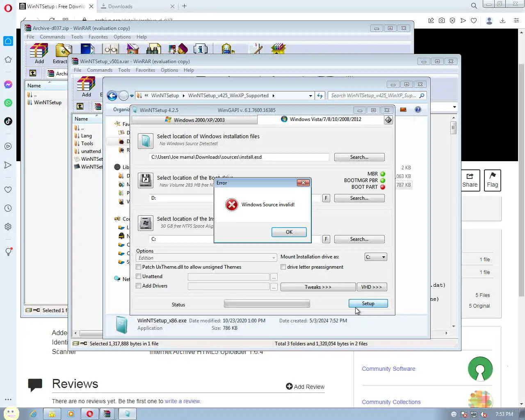Select Lang folder in WinRAR list
The height and width of the screenshot is (420, 525).
(86, 136)
